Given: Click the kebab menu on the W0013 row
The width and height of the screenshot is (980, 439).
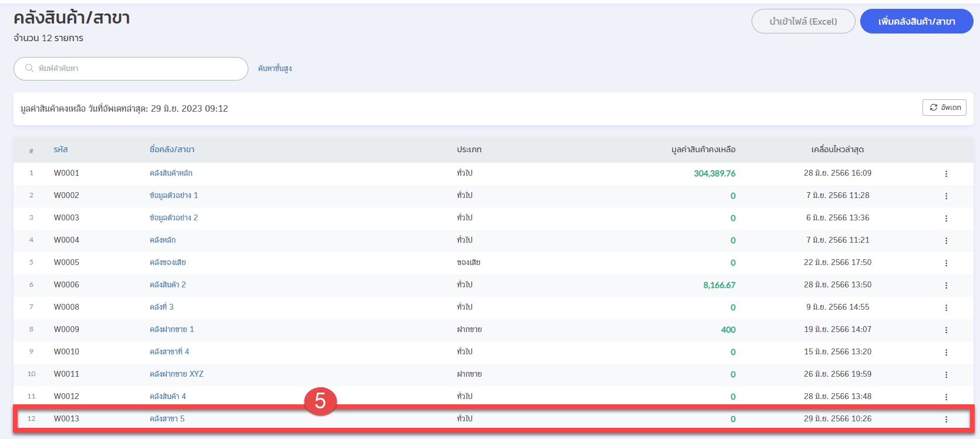Looking at the screenshot, I should click(945, 419).
